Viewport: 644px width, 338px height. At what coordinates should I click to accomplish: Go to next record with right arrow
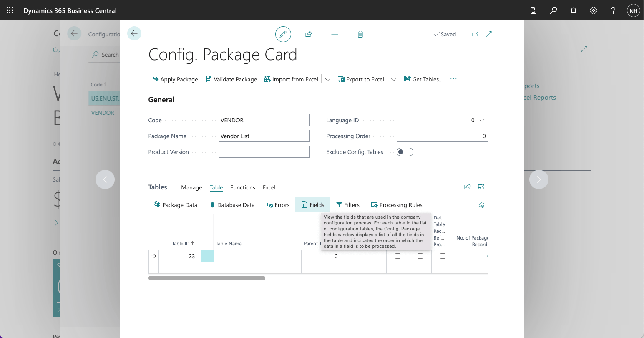(539, 179)
